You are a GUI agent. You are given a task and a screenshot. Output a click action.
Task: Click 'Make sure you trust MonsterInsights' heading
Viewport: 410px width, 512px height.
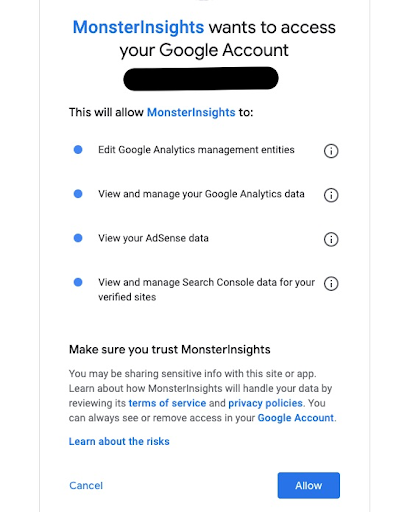[x=170, y=350]
